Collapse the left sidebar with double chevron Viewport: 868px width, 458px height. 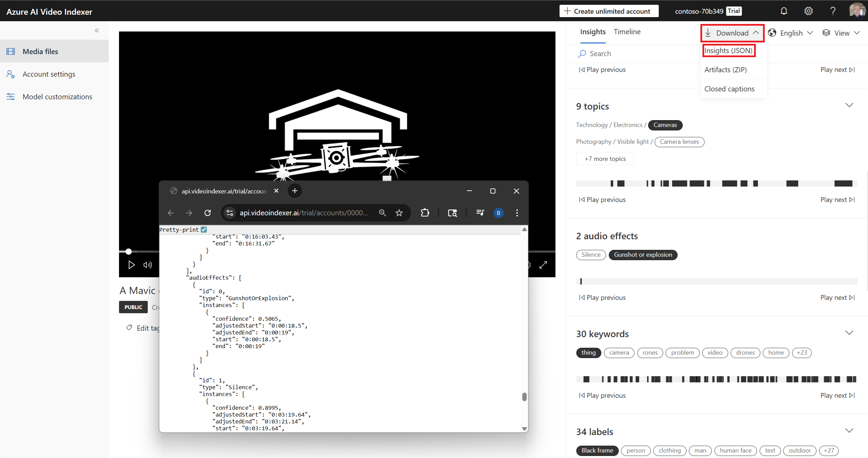(x=97, y=30)
